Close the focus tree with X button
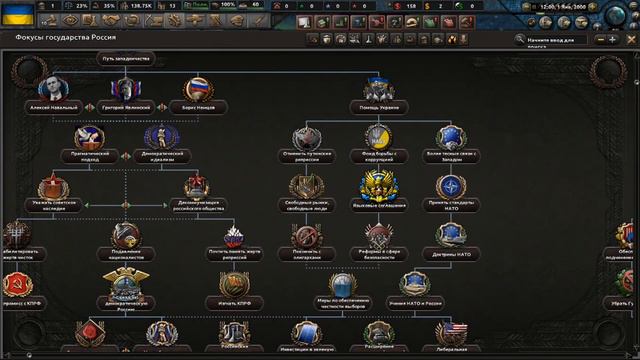640x360 pixels. click(631, 40)
